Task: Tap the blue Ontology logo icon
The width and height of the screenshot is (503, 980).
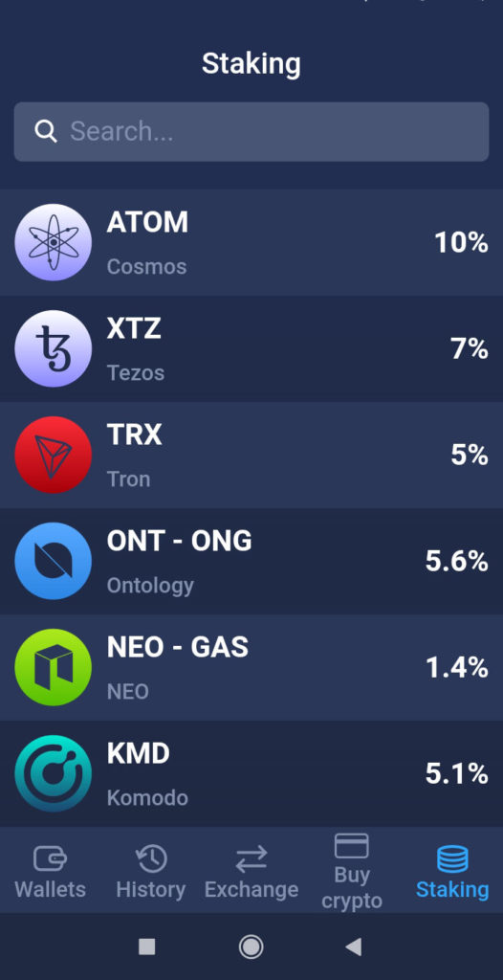Action: point(54,561)
